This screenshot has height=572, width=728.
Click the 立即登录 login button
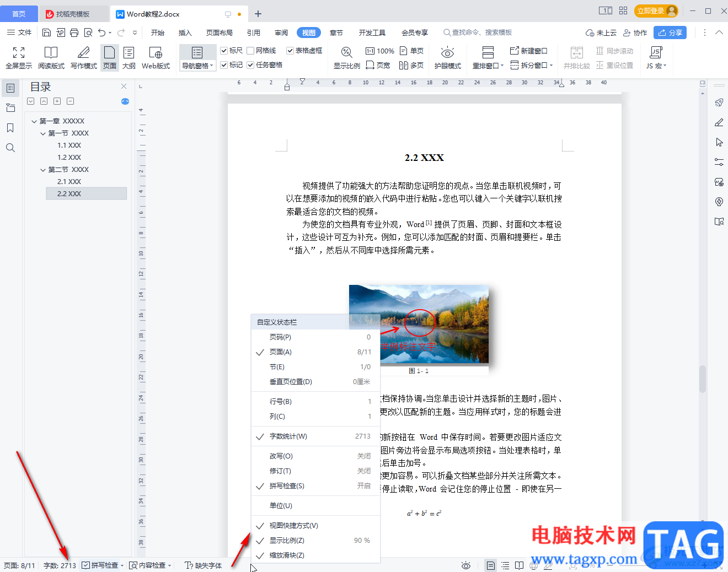click(655, 11)
